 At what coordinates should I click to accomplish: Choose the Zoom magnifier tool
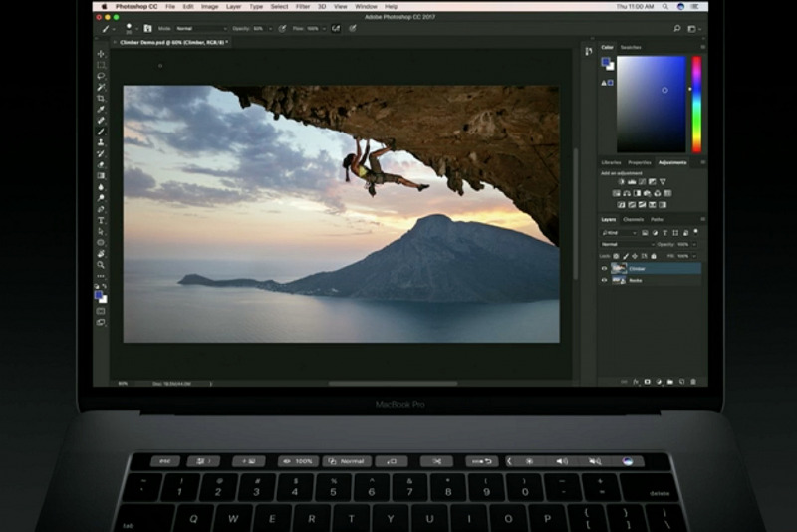pos(101,265)
